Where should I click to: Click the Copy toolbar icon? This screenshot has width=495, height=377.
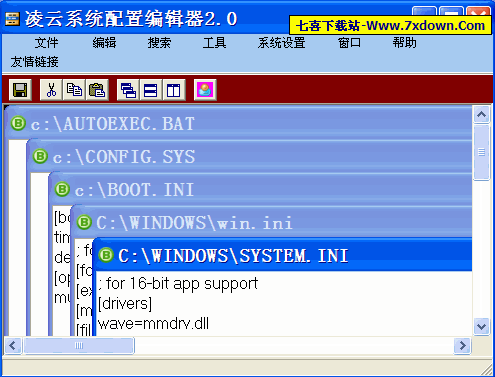tap(74, 90)
